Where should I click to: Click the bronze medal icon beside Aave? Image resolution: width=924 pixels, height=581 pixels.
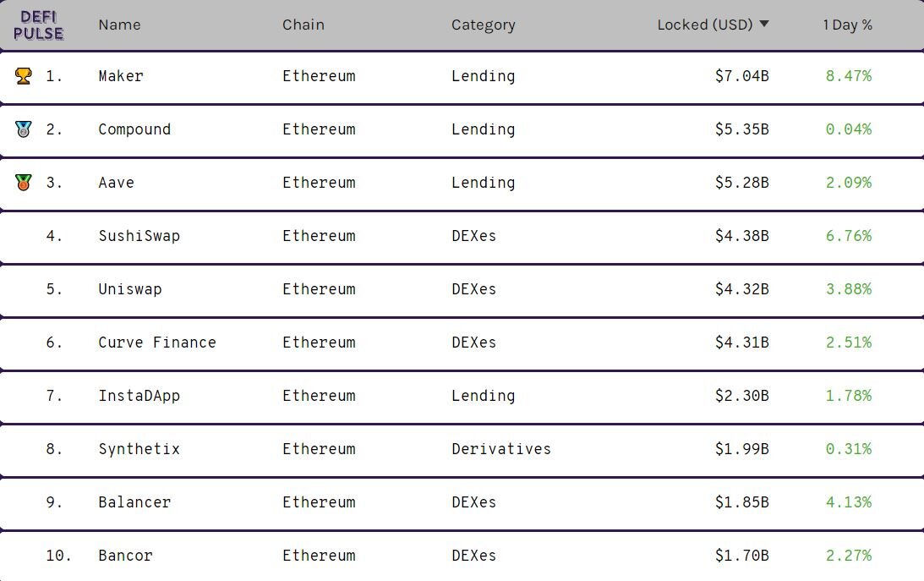pyautogui.click(x=24, y=183)
